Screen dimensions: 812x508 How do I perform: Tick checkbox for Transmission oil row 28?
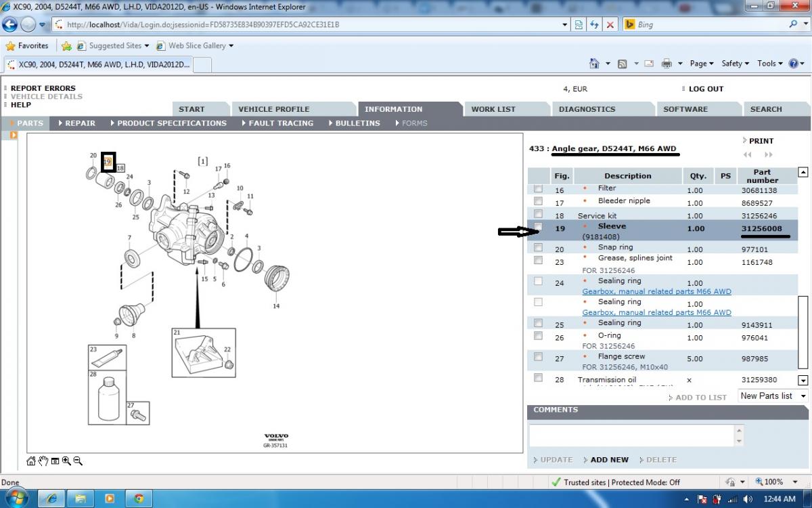538,377
